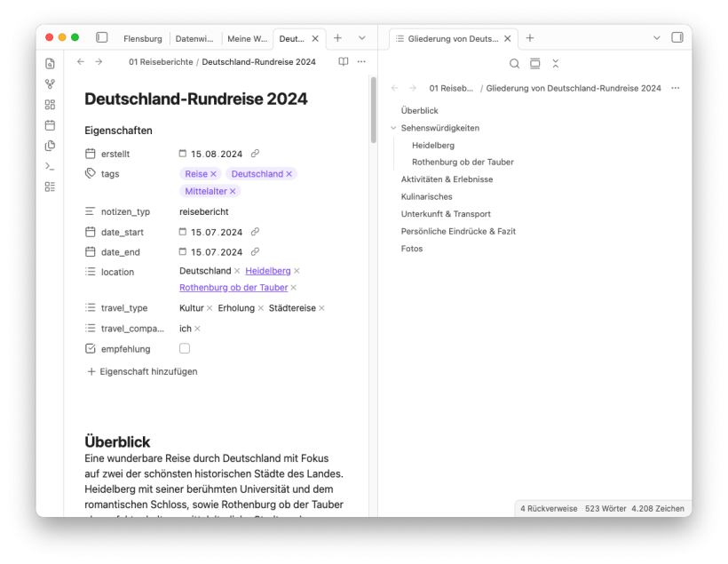Collapse all headings in outline pane
728x564 pixels.
click(555, 64)
